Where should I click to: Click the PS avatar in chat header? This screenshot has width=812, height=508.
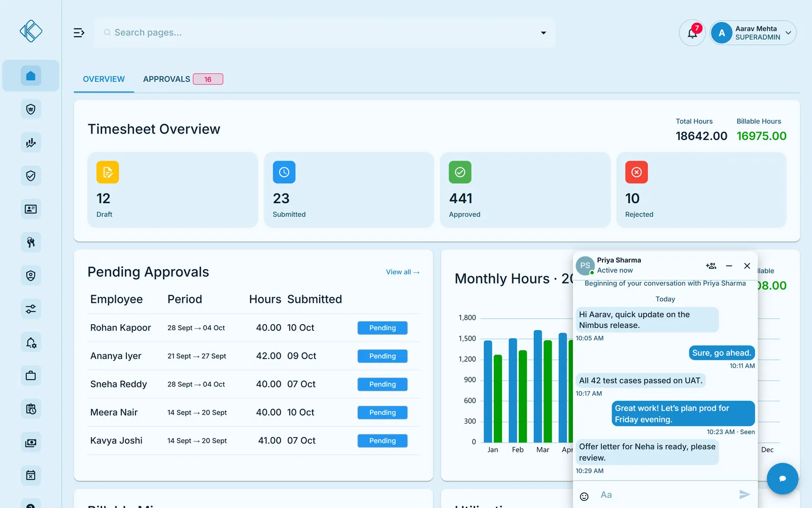pyautogui.click(x=585, y=266)
